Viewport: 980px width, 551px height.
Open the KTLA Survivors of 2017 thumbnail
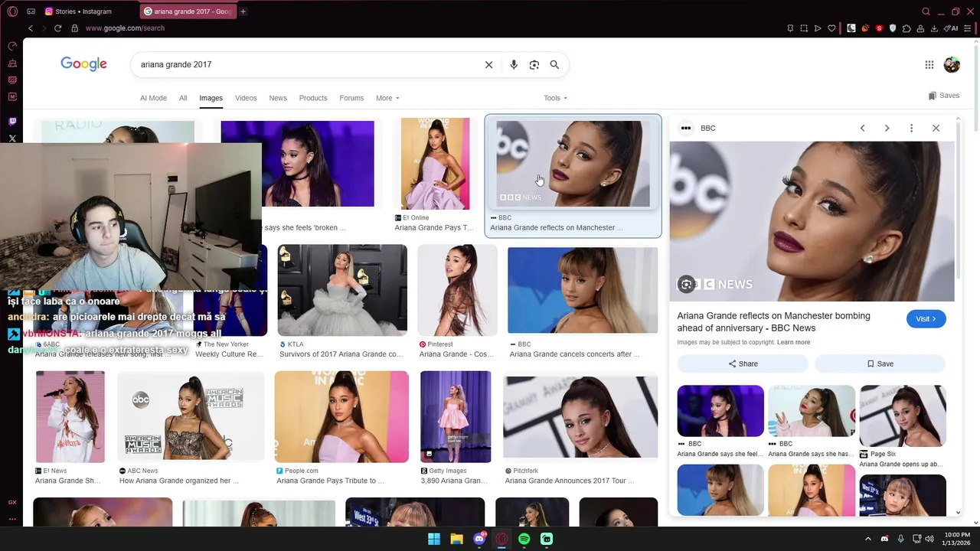(342, 290)
